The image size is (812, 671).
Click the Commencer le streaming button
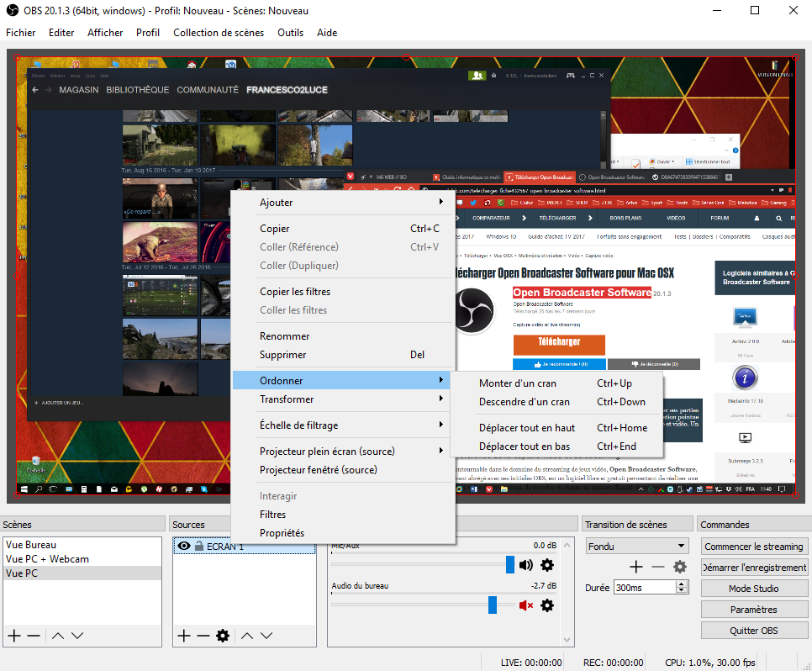click(754, 547)
